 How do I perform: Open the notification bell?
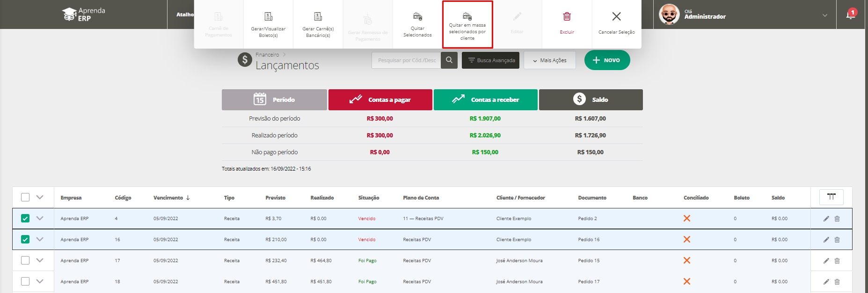tap(850, 15)
